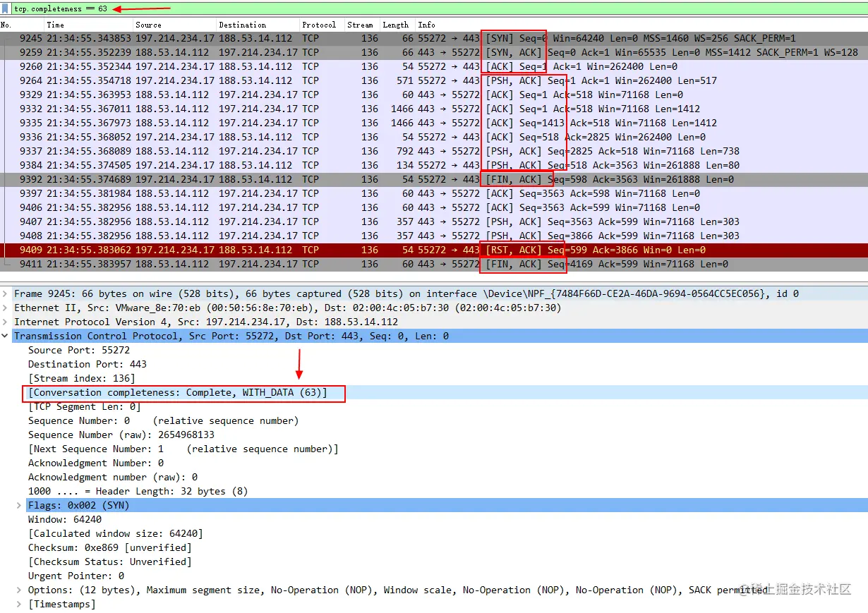Select packet 9260 in the list
The image size is (868, 613).
click(x=434, y=66)
